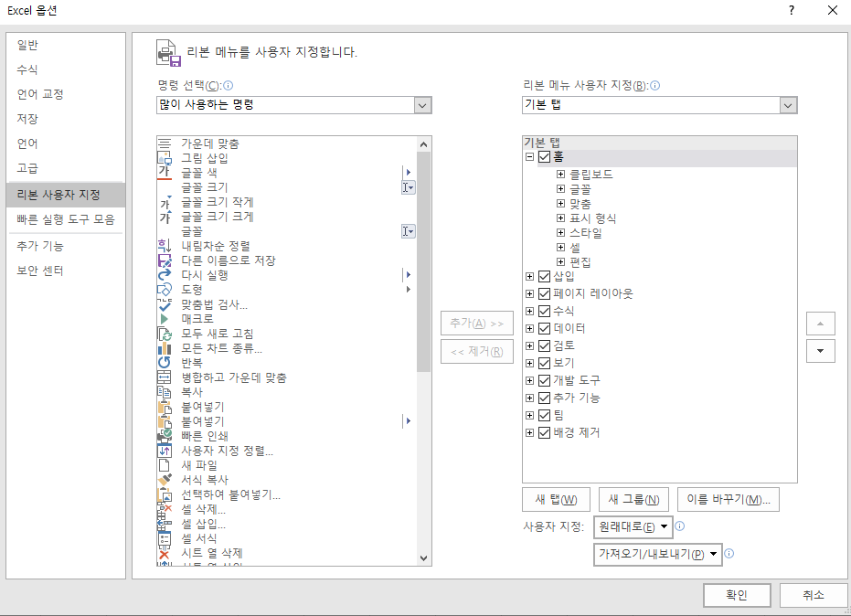The height and width of the screenshot is (616, 851).
Task: Choose the 글꼴 색 icon
Action: pos(165,173)
